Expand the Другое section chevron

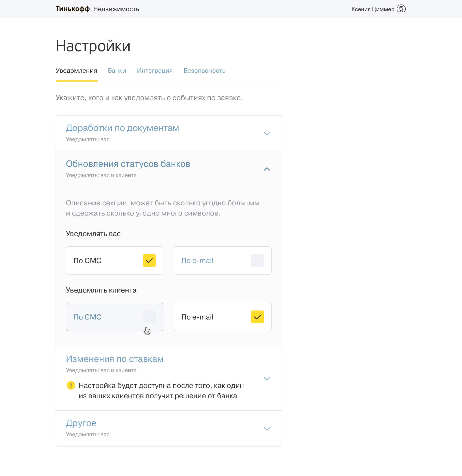[267, 429]
